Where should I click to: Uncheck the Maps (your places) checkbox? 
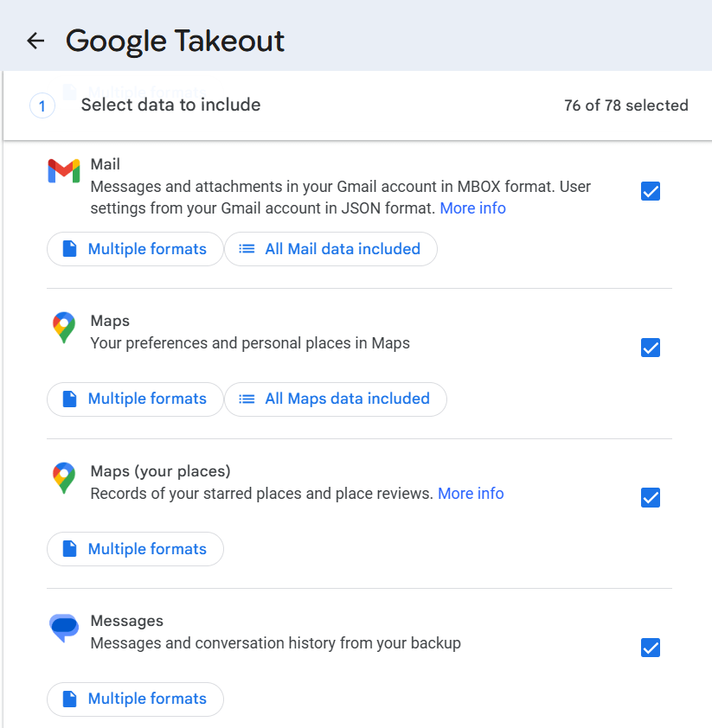point(651,497)
